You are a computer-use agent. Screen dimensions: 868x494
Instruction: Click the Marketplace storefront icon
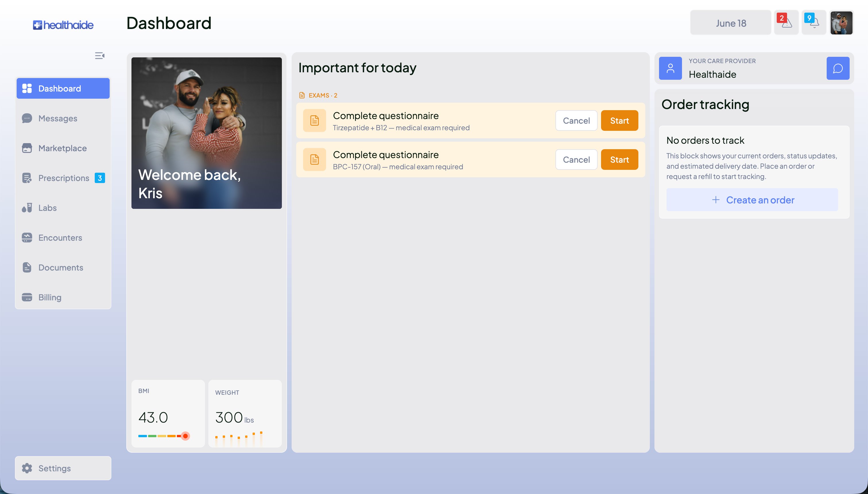click(x=27, y=148)
